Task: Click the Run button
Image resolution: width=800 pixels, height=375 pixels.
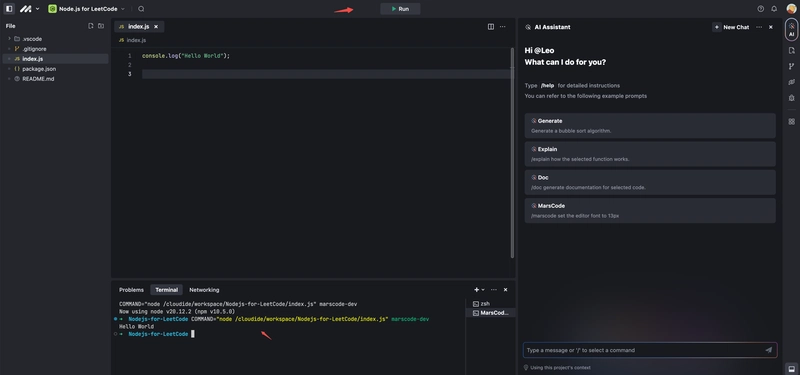Action: (400, 9)
